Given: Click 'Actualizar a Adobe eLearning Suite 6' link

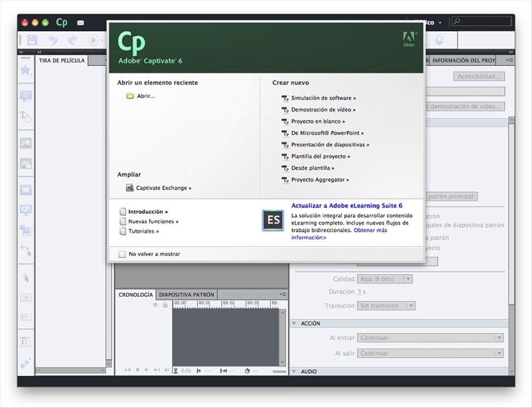Looking at the screenshot, I should tap(347, 205).
